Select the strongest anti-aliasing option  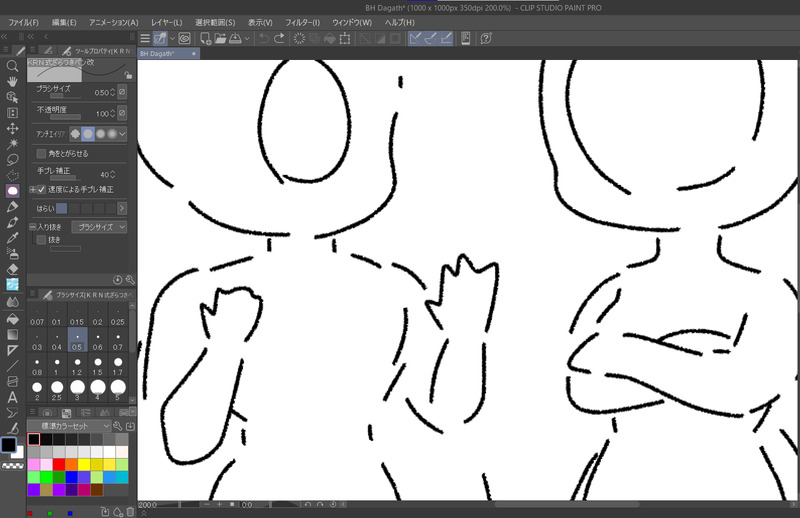(112, 134)
